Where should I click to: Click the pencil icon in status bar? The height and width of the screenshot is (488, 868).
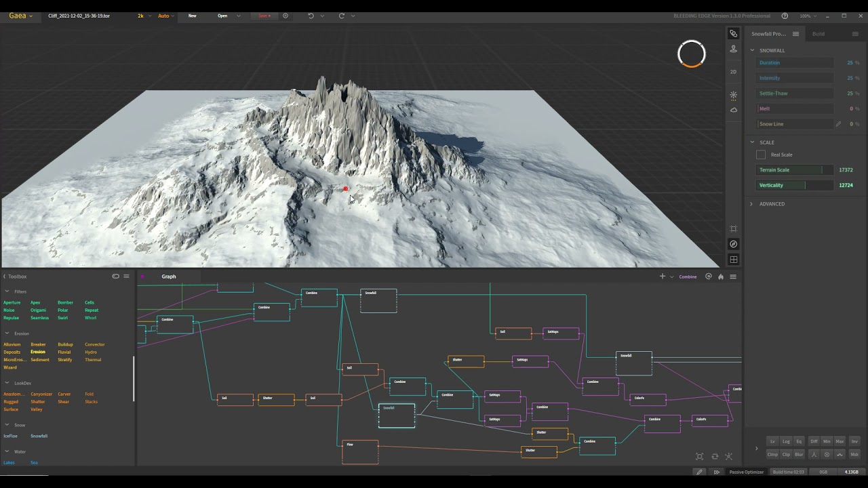[x=700, y=472]
